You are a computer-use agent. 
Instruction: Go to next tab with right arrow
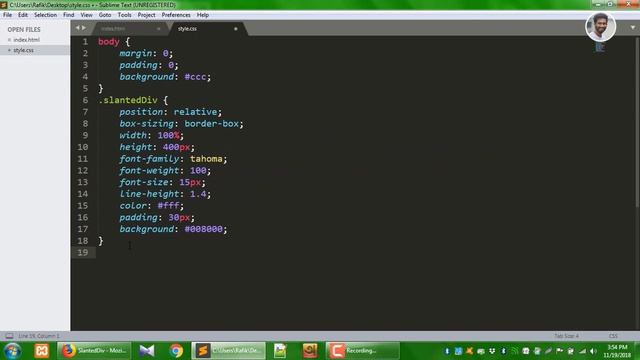(84, 28)
